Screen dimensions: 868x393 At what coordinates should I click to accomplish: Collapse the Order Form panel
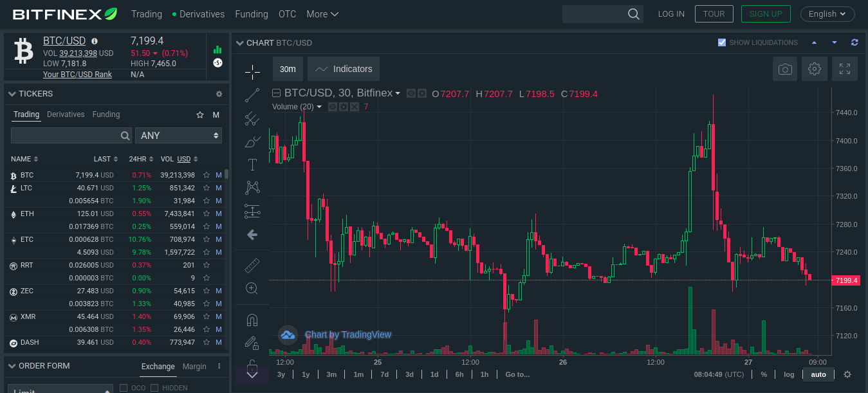click(x=12, y=366)
